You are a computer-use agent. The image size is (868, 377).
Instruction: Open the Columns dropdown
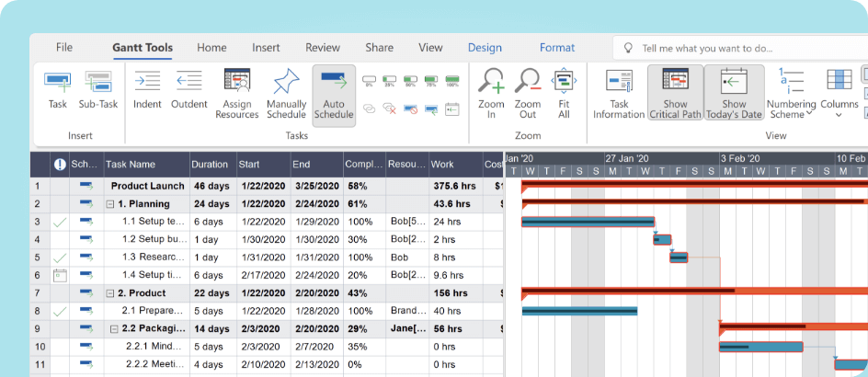(x=839, y=94)
